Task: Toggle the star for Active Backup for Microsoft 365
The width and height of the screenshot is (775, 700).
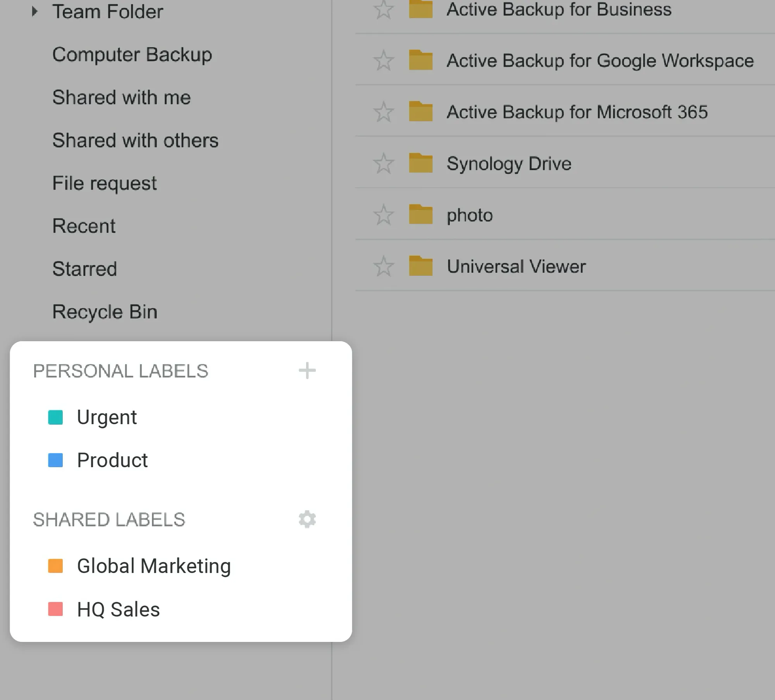Action: tap(383, 112)
